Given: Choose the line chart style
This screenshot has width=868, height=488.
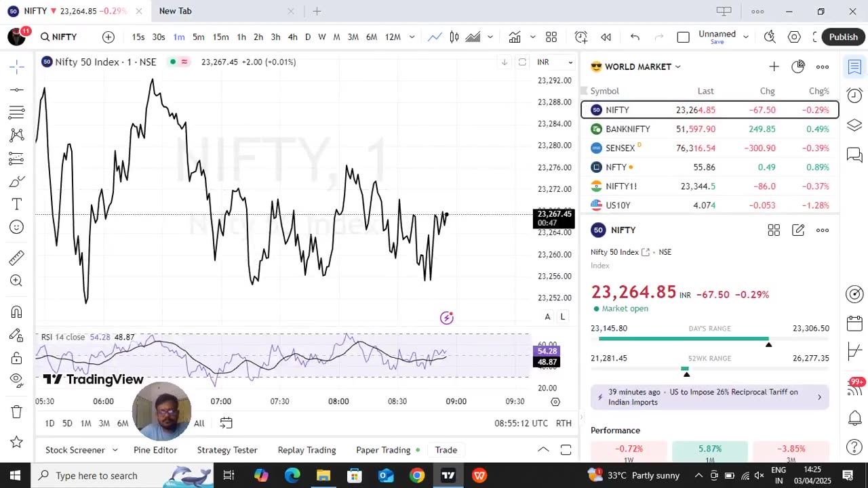Looking at the screenshot, I should (x=435, y=37).
